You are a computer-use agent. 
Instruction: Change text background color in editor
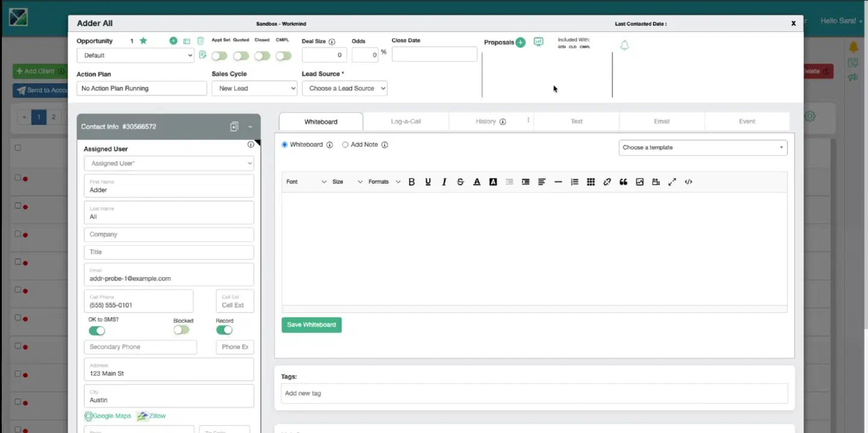[x=493, y=182]
